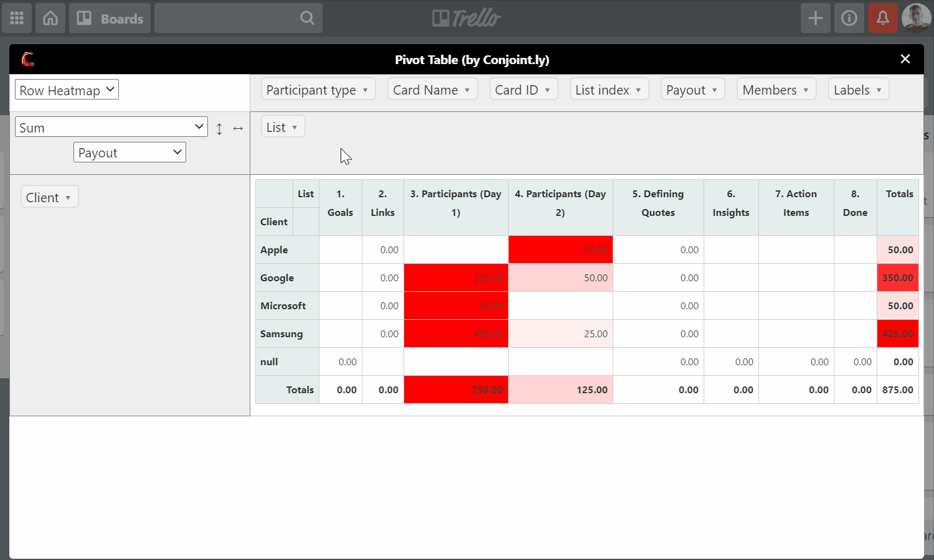Click the Totals row label
The height and width of the screenshot is (560, 934).
(x=287, y=390)
